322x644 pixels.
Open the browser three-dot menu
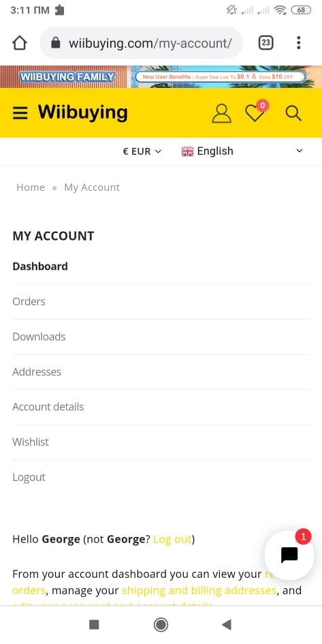[299, 43]
